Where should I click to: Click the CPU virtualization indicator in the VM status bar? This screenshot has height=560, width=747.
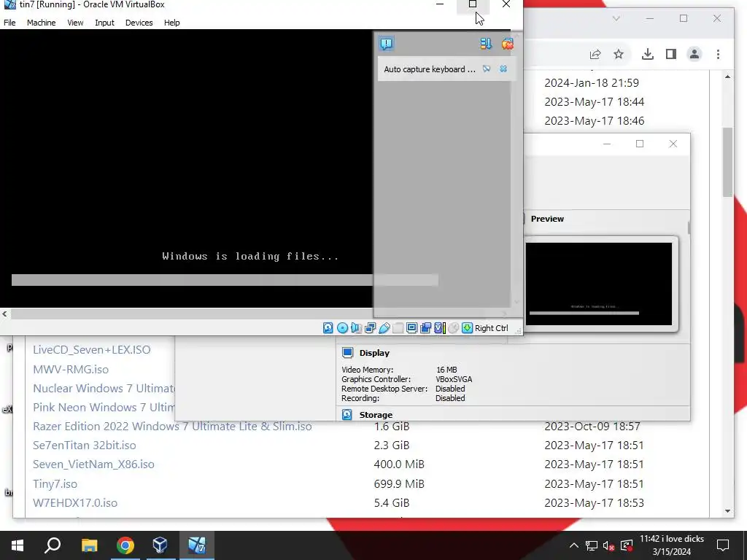(440, 327)
